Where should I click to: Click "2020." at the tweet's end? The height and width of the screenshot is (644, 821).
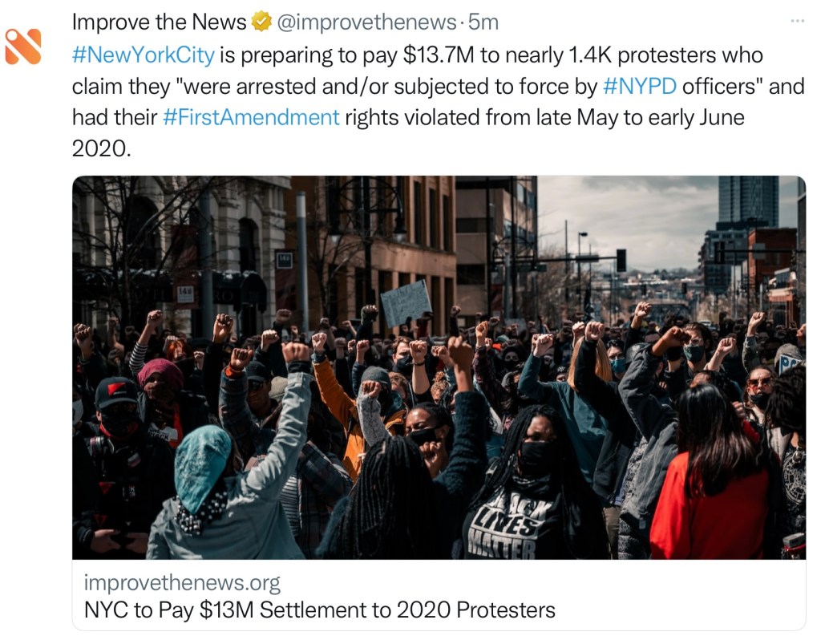pos(100,148)
